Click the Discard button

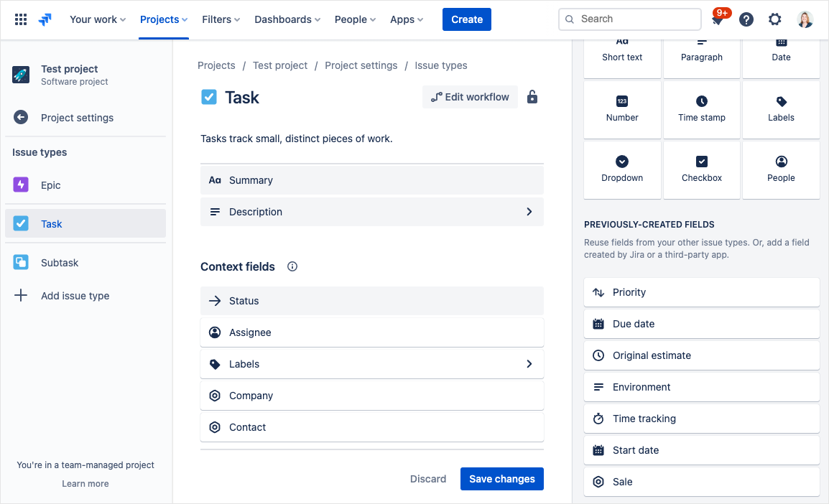(x=428, y=479)
